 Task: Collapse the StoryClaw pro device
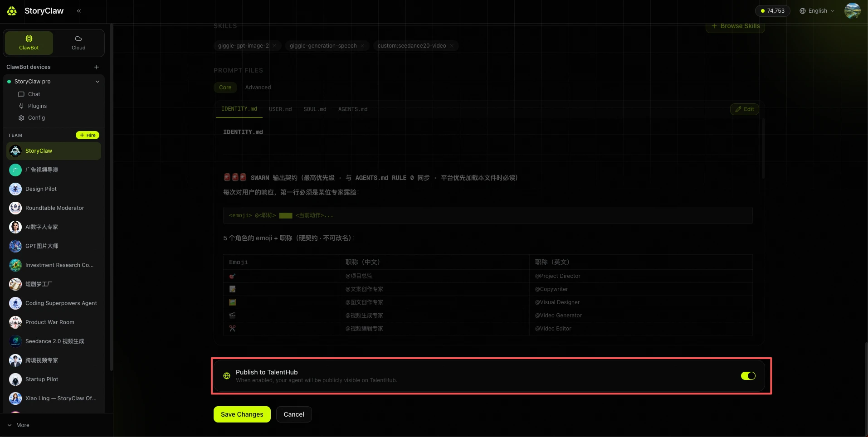[x=97, y=82]
